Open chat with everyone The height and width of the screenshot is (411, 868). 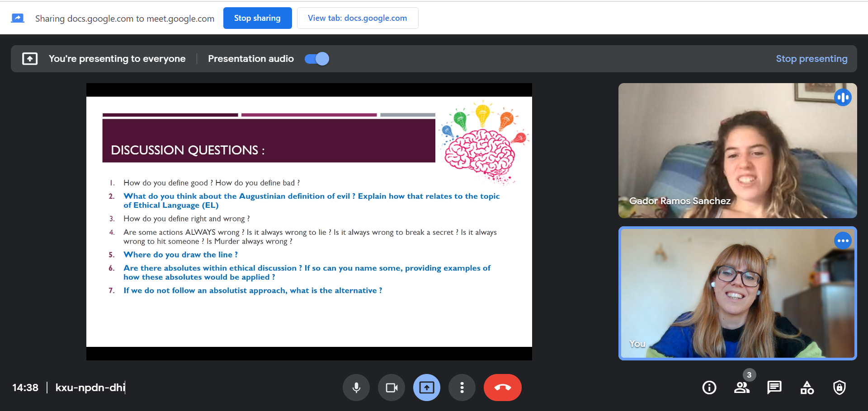click(774, 388)
